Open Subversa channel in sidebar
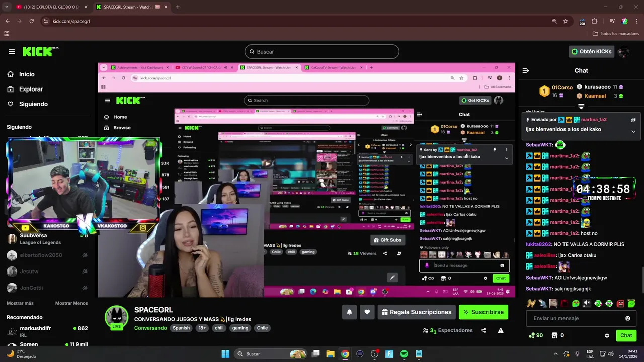This screenshot has height=362, width=644. (48, 239)
